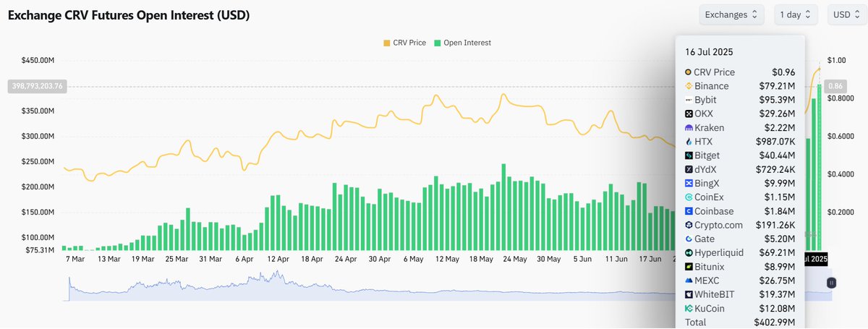This screenshot has width=868, height=329.
Task: Click the WhiteBIT icon in tooltip
Action: coord(689,294)
